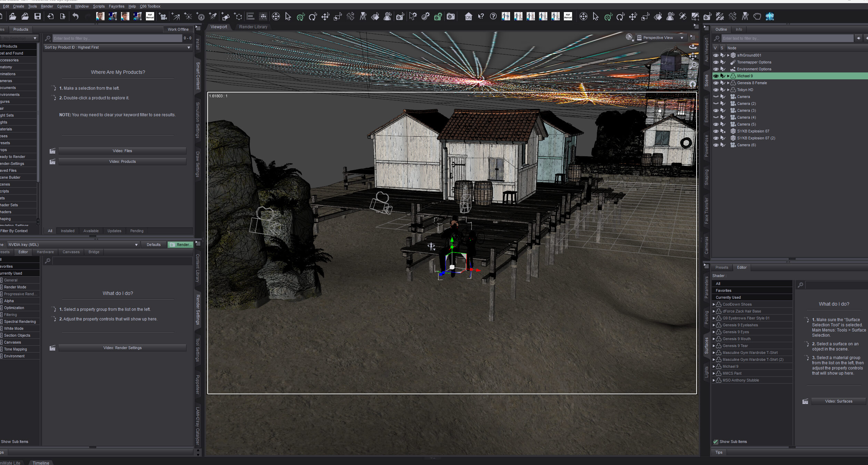Select the Tone Mapping property group

tap(16, 349)
